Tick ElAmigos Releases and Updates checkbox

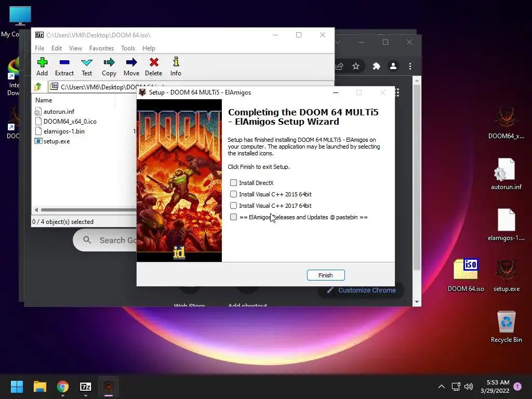[233, 217]
